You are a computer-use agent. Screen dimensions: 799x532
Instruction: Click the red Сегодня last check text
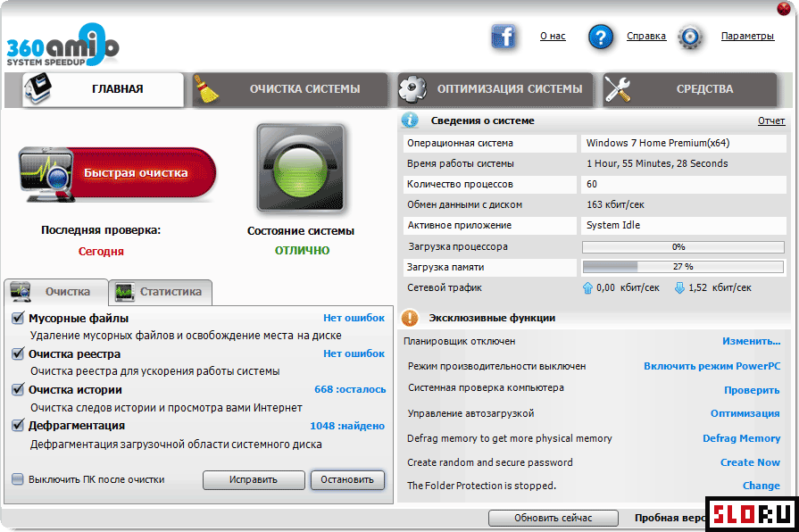101,251
